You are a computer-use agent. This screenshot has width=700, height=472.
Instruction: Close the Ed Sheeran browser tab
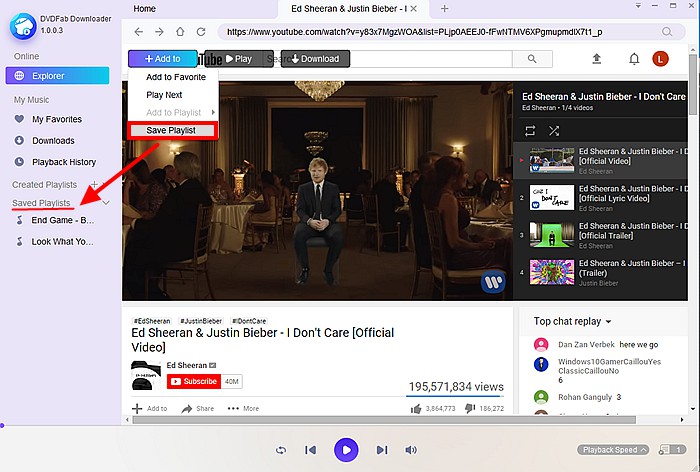(414, 8)
